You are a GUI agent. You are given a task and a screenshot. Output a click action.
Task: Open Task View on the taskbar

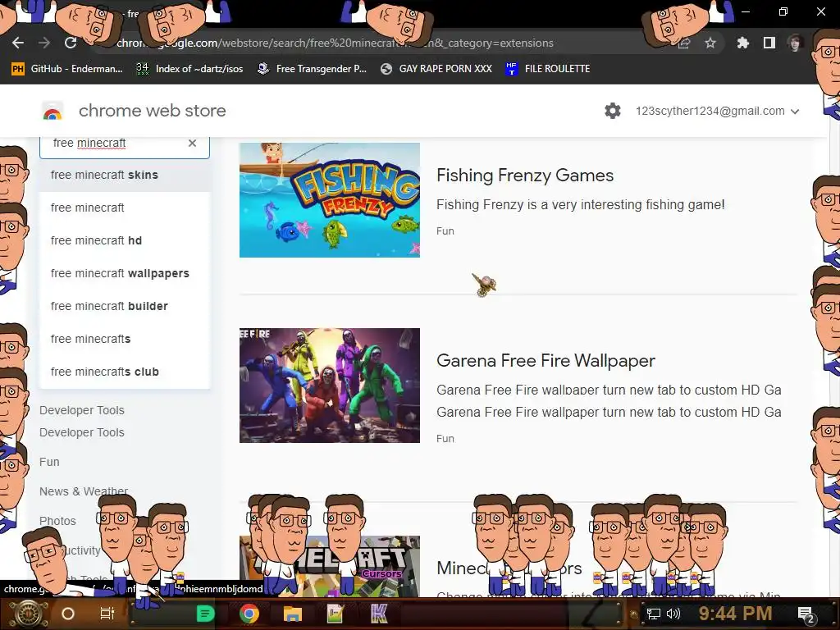pyautogui.click(x=107, y=614)
